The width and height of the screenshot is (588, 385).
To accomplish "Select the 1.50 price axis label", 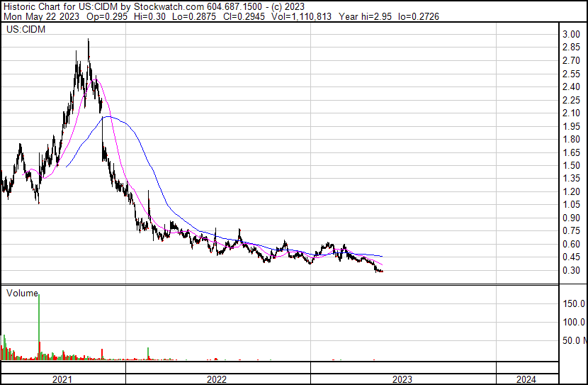I will click(571, 166).
